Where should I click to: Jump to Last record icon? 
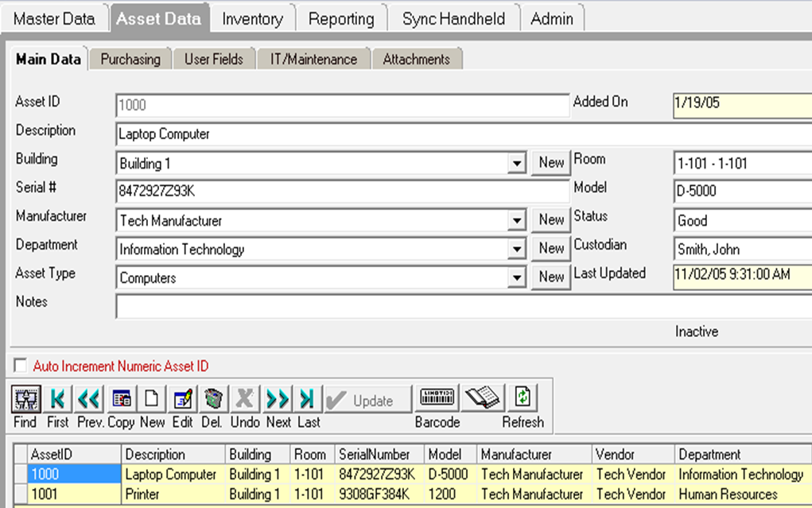[307, 399]
